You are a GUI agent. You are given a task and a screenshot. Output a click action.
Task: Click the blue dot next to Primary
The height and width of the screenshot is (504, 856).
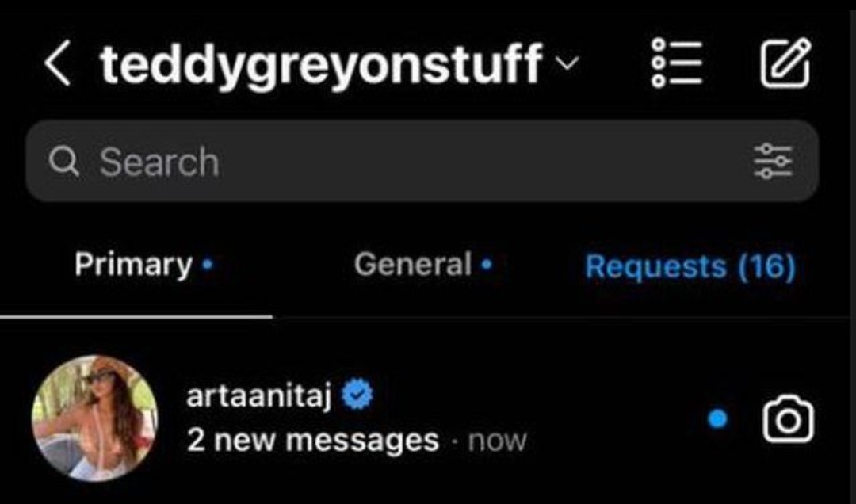208,265
